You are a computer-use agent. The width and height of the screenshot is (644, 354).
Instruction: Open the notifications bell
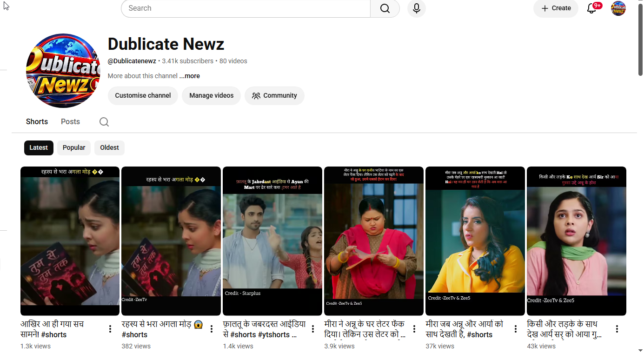[591, 8]
